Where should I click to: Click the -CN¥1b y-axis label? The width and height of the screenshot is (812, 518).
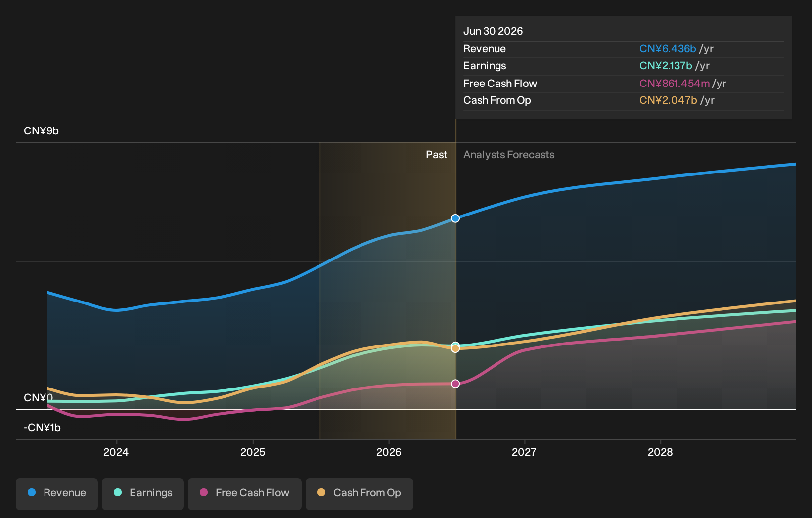pos(42,428)
